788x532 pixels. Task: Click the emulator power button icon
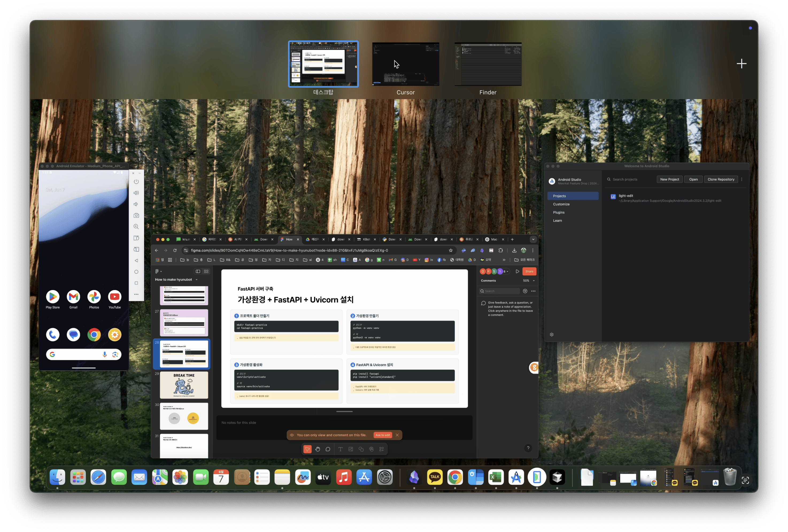[136, 182]
